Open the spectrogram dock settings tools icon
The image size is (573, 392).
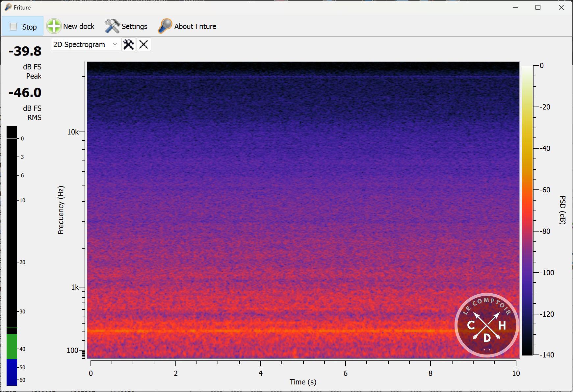(x=128, y=44)
